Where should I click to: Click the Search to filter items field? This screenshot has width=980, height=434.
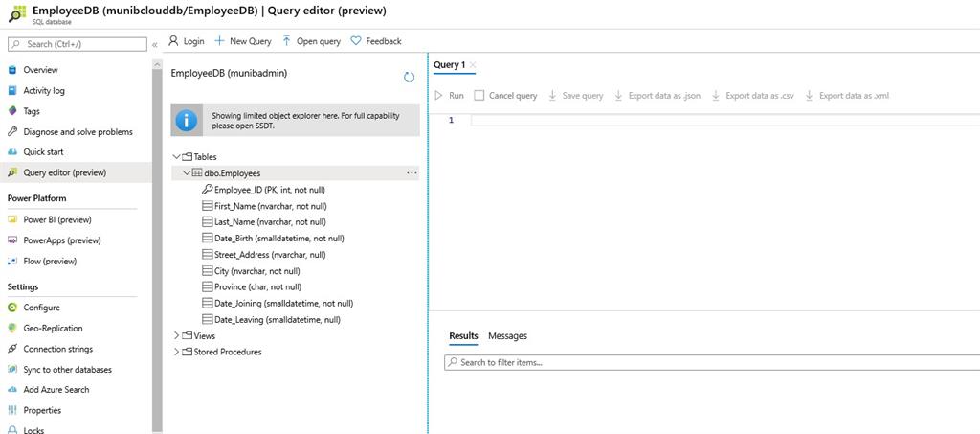click(712, 363)
